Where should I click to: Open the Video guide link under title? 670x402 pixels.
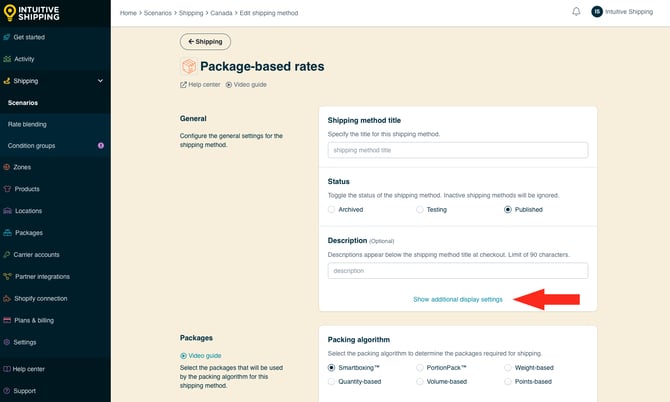250,85
